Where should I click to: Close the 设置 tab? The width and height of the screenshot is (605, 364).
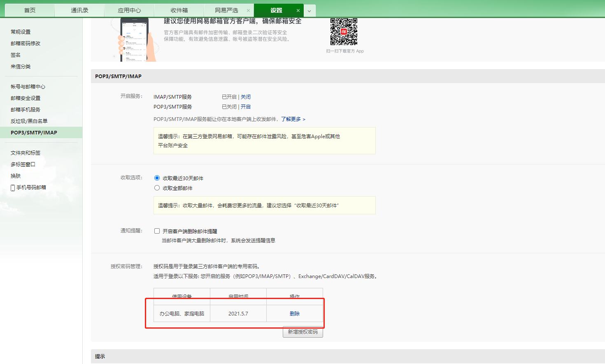coord(298,11)
